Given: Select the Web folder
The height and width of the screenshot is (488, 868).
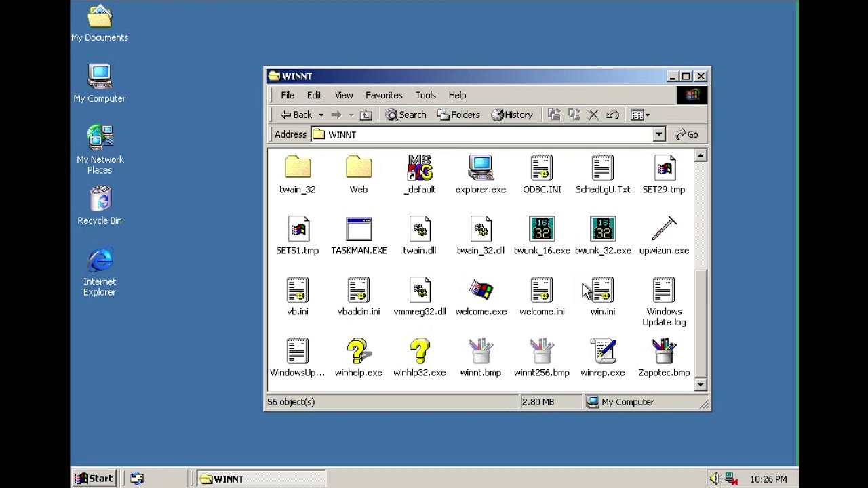Looking at the screenshot, I should (x=359, y=167).
